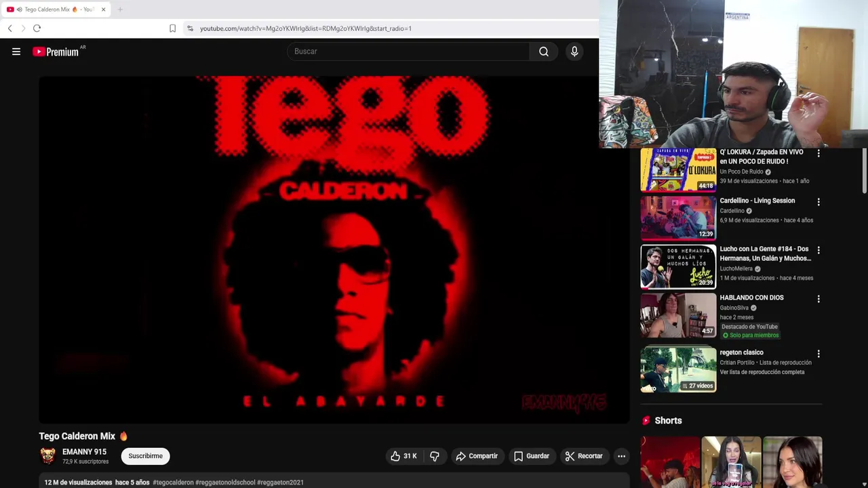Viewport: 868px width, 488px height.
Task: Open regeton clasico playlist thumbnail
Action: [678, 370]
